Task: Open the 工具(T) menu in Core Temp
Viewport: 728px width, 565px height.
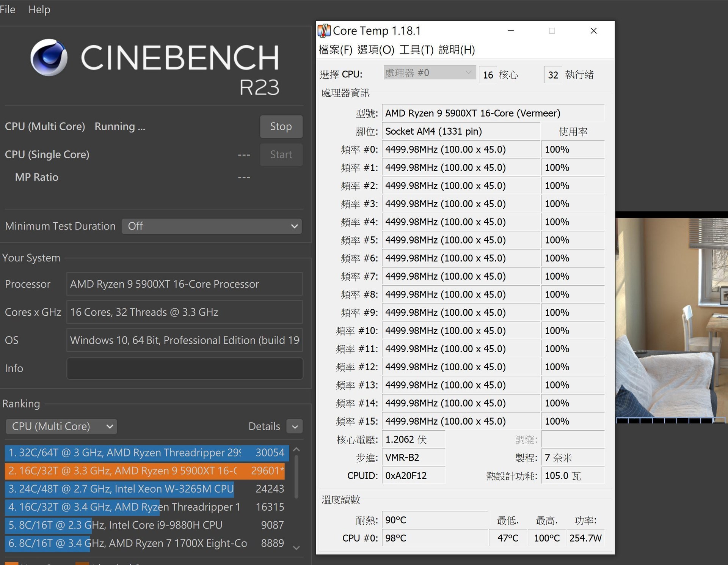Action: pyautogui.click(x=416, y=50)
